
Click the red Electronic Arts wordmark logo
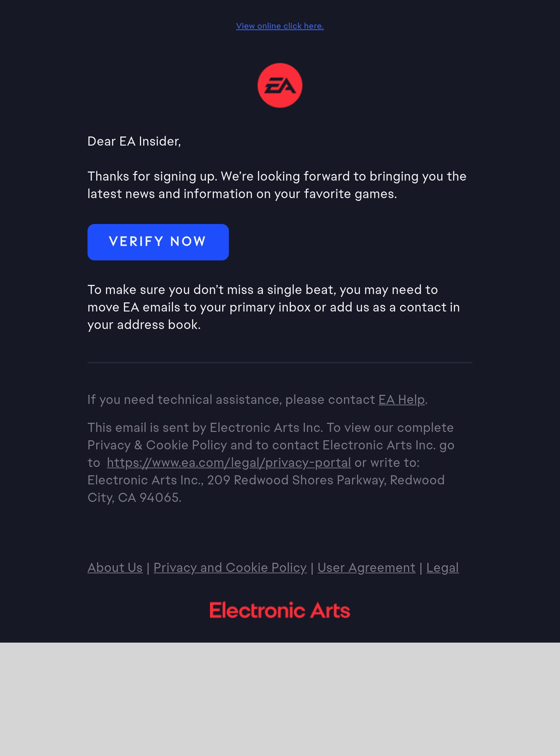pyautogui.click(x=280, y=610)
